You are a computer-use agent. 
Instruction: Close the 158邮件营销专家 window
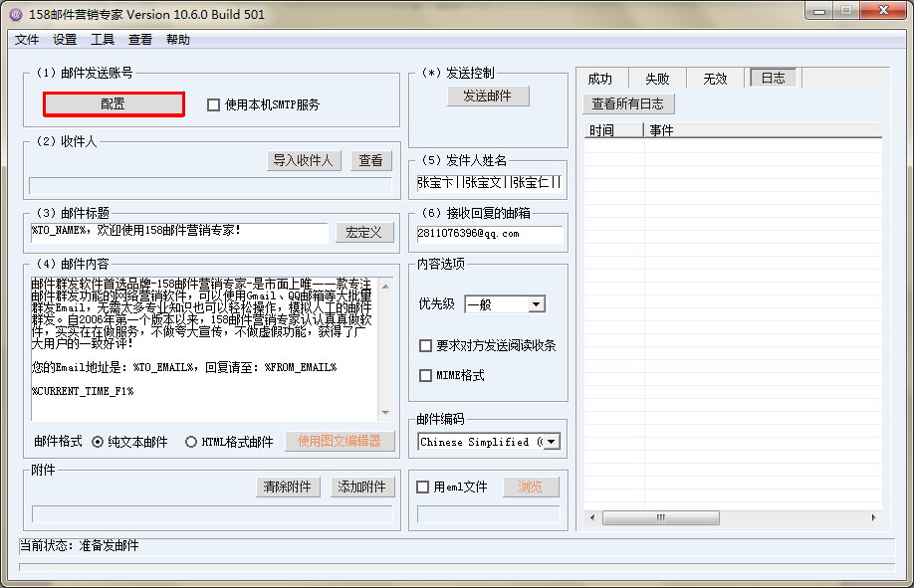884,11
